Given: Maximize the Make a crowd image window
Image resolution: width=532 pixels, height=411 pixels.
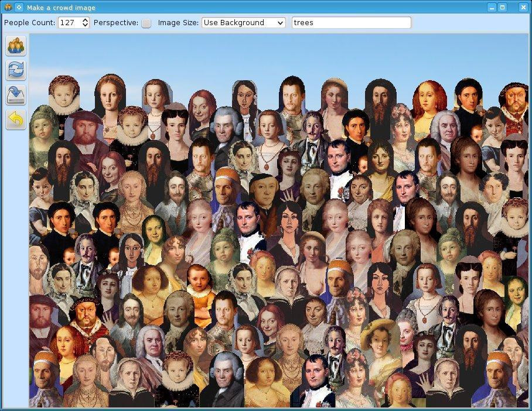Looking at the screenshot, I should tap(503, 7).
